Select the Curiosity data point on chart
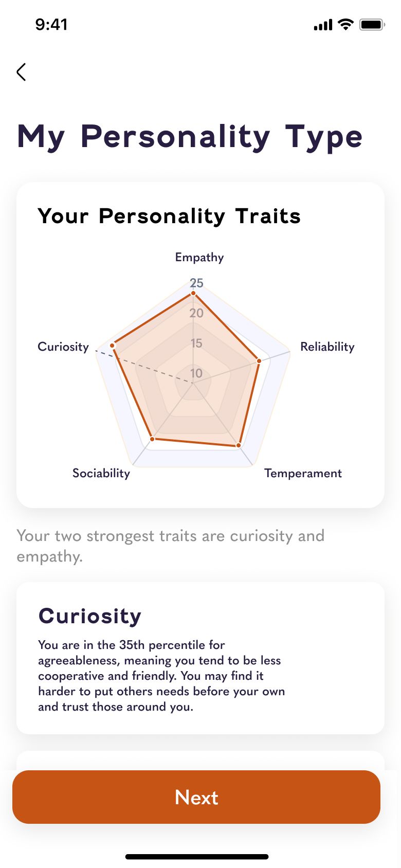Image resolution: width=401 pixels, height=868 pixels. [x=113, y=345]
